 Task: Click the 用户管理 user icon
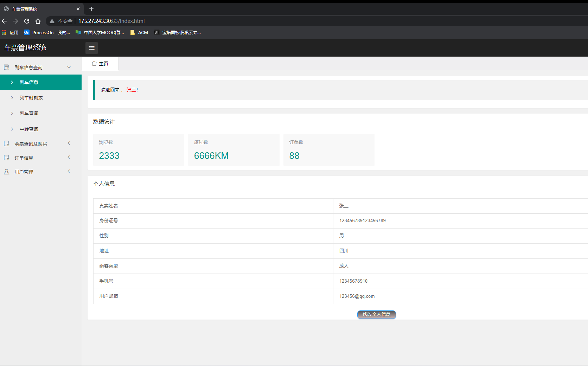pyautogui.click(x=7, y=172)
